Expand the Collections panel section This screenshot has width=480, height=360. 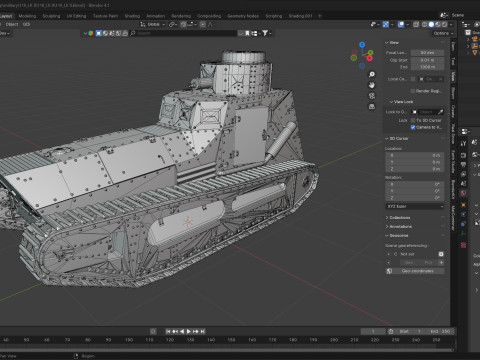(398, 218)
